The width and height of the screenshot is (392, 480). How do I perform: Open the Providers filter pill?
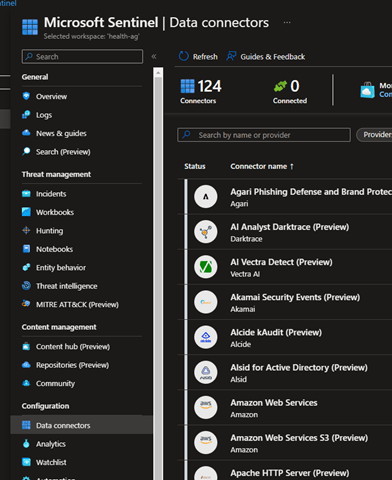(374, 135)
